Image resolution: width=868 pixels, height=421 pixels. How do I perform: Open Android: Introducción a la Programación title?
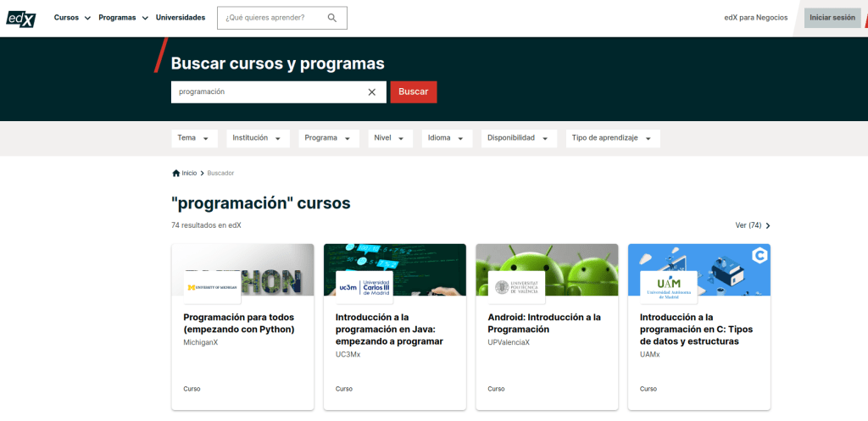click(544, 324)
